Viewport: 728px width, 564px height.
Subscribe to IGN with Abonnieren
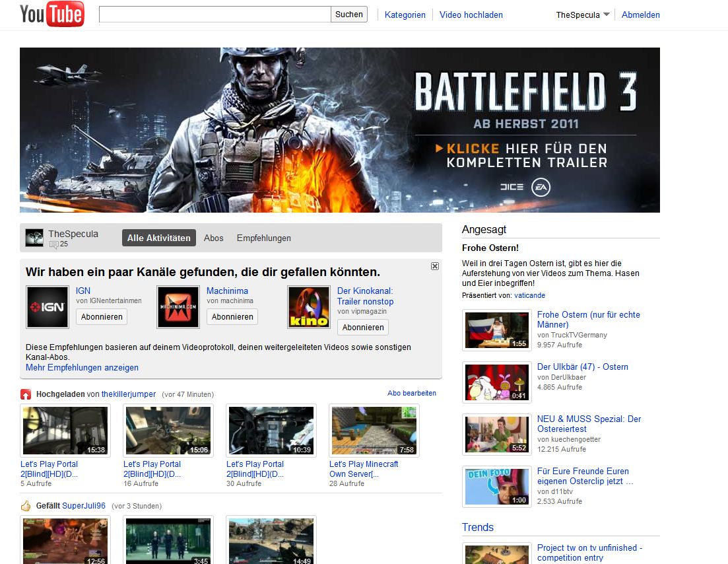coord(102,317)
